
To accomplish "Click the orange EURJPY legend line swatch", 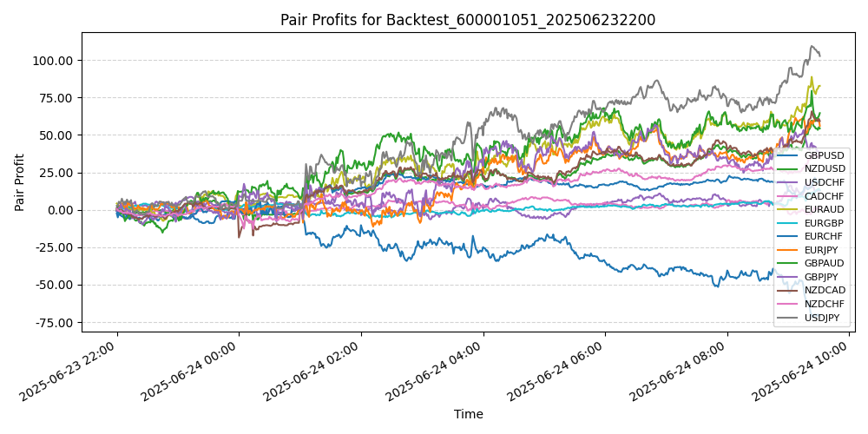I will 788,250.
